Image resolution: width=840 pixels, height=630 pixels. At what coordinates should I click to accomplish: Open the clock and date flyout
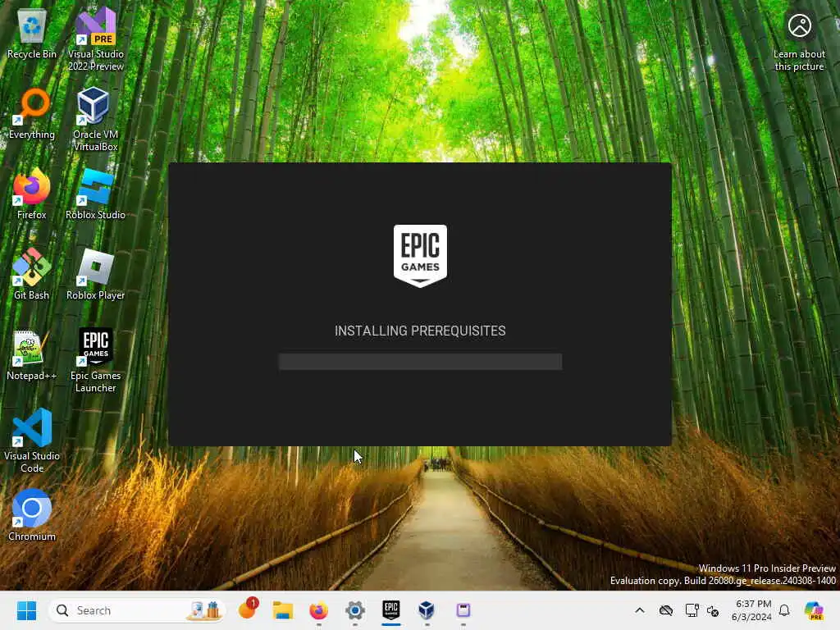(752, 610)
